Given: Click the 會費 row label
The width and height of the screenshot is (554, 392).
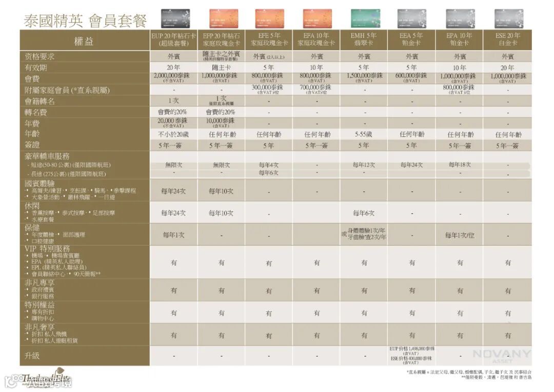Looking at the screenshot, I should (x=32, y=79).
